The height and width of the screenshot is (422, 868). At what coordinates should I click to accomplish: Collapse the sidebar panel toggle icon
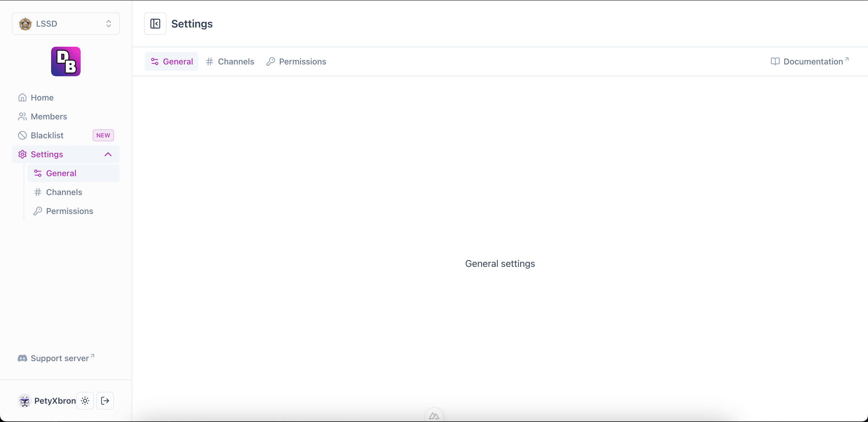point(155,24)
